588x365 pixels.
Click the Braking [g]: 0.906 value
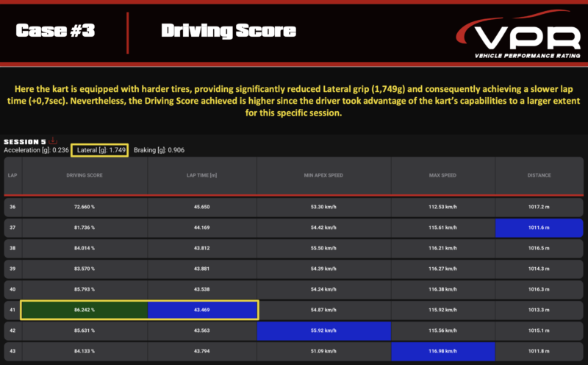click(x=163, y=150)
